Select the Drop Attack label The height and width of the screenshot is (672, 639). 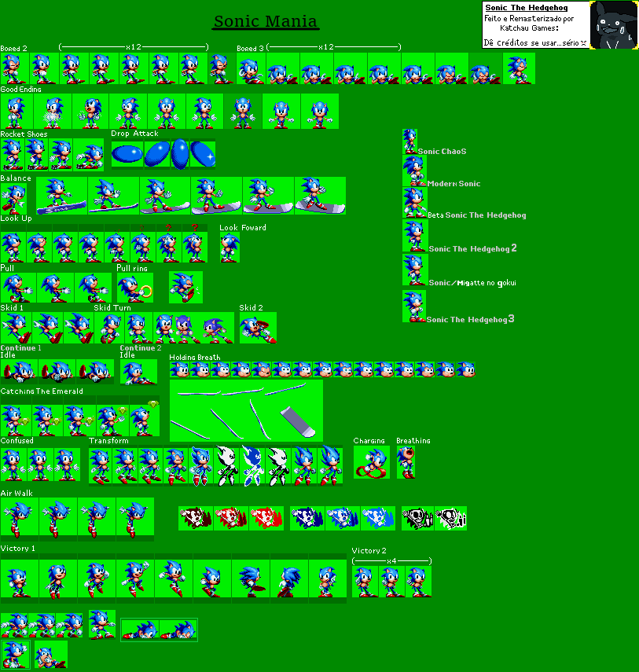point(134,134)
